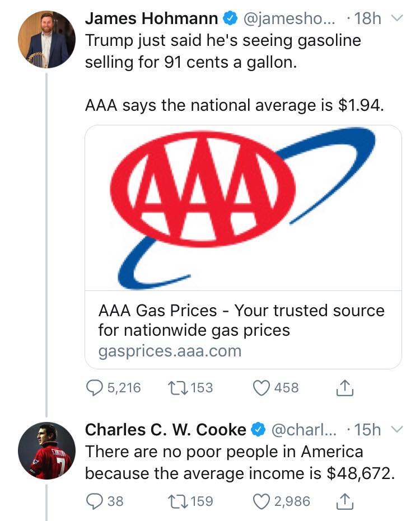
Task: Reply to James Hohmann's tweet
Action: 94,387
